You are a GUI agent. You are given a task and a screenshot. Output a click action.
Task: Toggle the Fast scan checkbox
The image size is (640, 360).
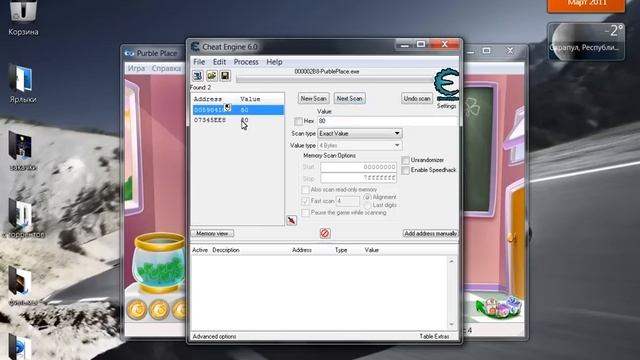pos(305,201)
